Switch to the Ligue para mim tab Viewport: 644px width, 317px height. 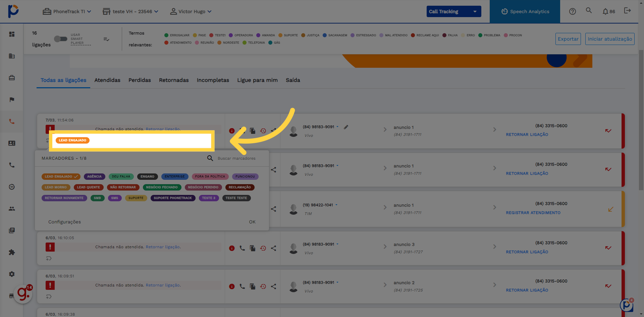point(258,80)
